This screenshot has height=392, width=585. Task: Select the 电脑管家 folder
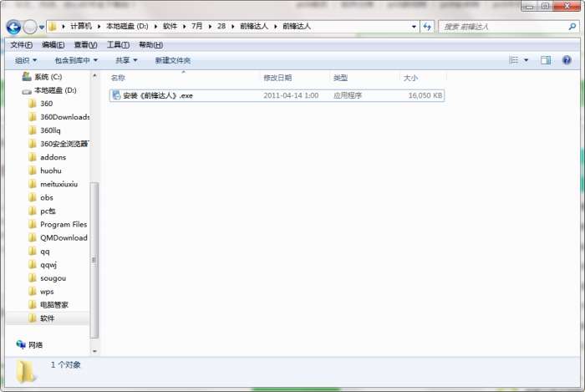point(54,305)
